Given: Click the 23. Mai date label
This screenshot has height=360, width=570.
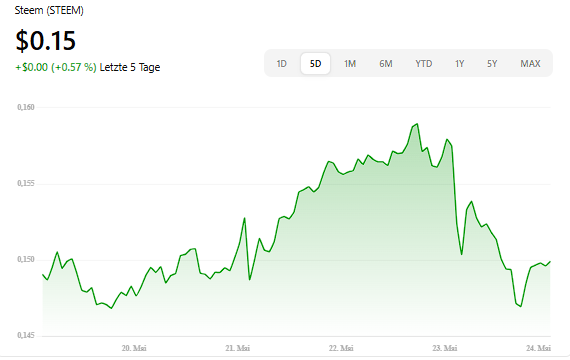Looking at the screenshot, I should pyautogui.click(x=445, y=348).
